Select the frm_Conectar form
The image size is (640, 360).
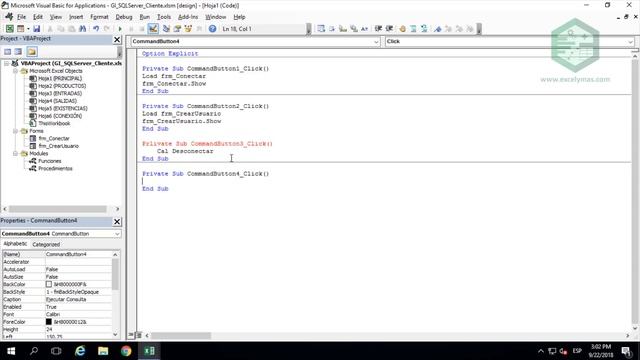point(53,138)
